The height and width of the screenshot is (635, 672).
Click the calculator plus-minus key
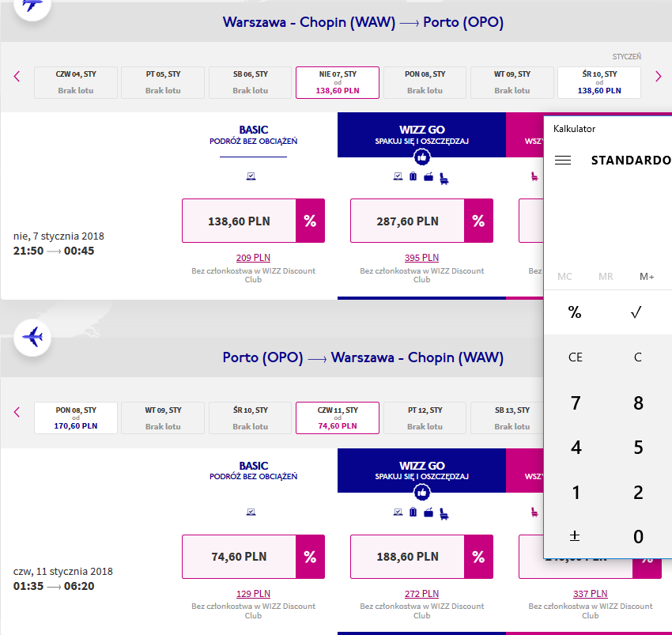[x=575, y=536]
